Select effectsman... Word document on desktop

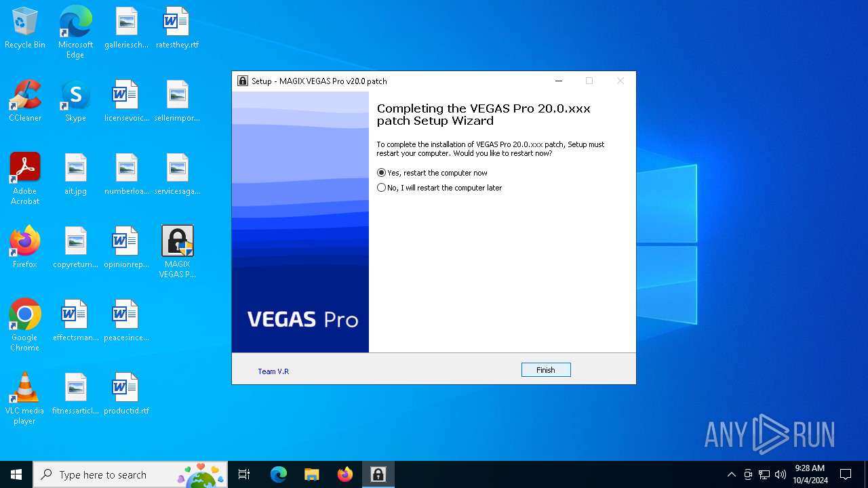75,321
